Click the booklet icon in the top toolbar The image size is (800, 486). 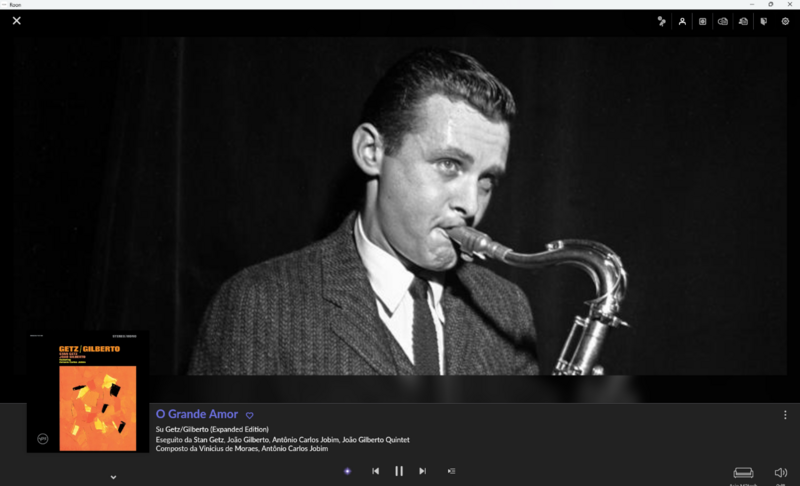pyautogui.click(x=764, y=21)
